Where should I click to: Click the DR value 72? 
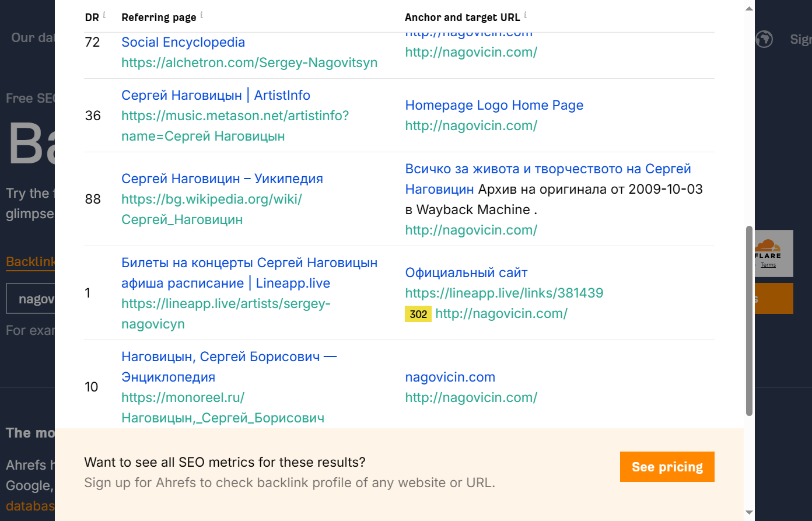tap(92, 42)
